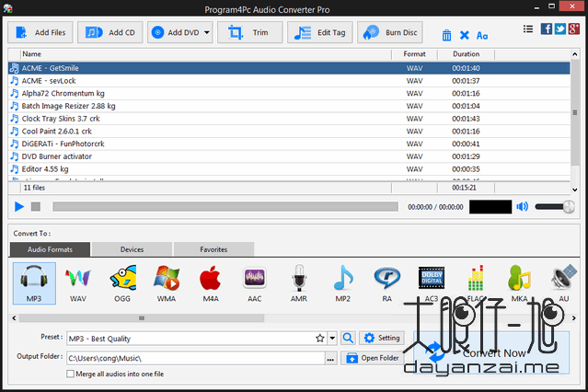This screenshot has height=392, width=588.
Task: Choose the WMA output format
Action: click(167, 283)
